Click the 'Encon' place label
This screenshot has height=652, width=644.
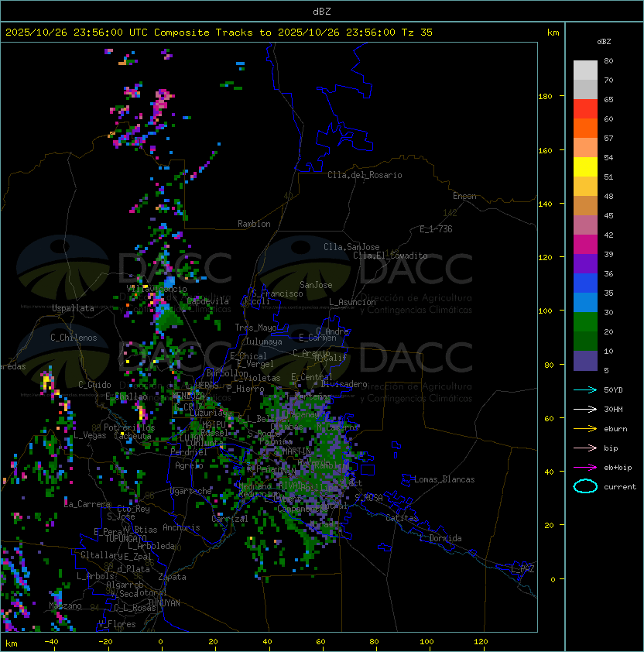click(464, 196)
